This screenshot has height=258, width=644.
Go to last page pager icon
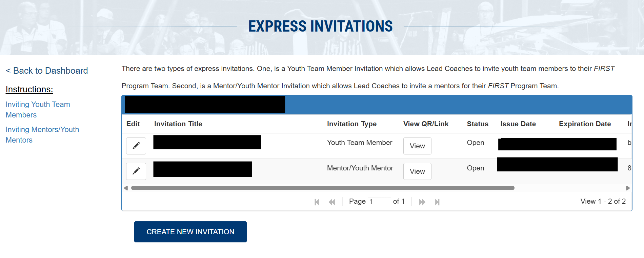pyautogui.click(x=437, y=202)
